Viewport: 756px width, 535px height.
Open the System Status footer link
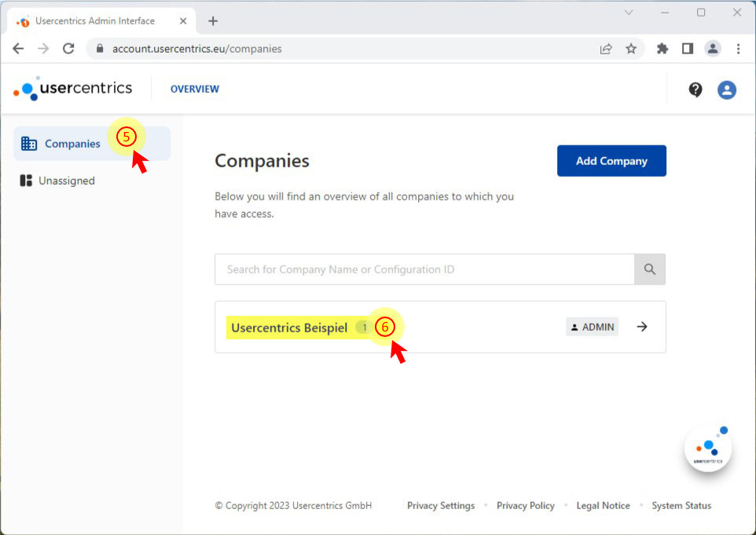pyautogui.click(x=681, y=506)
